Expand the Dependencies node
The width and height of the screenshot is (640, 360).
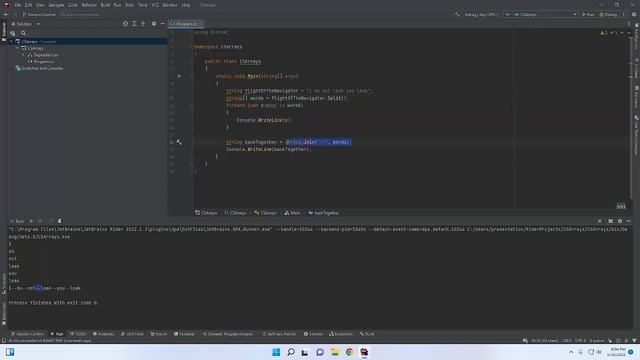[x=24, y=55]
